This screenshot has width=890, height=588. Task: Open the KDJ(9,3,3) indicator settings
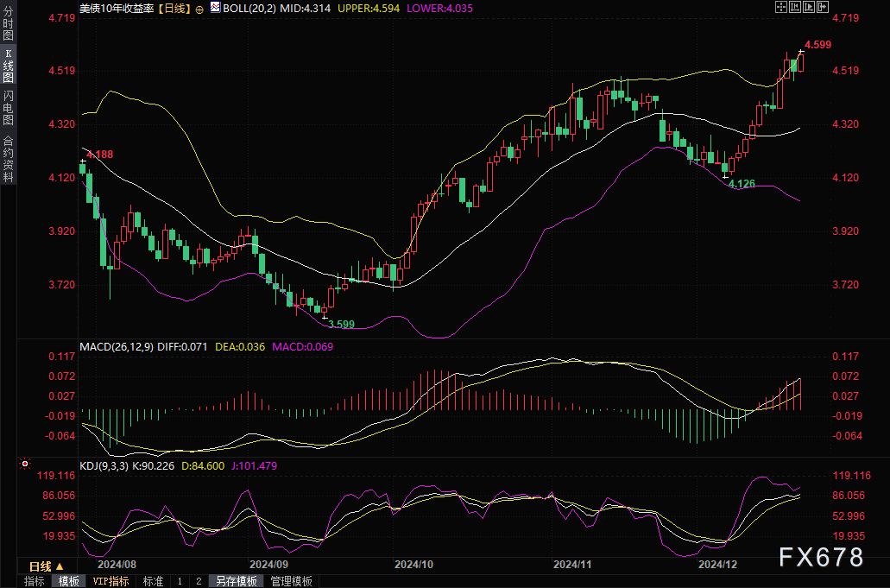click(104, 465)
